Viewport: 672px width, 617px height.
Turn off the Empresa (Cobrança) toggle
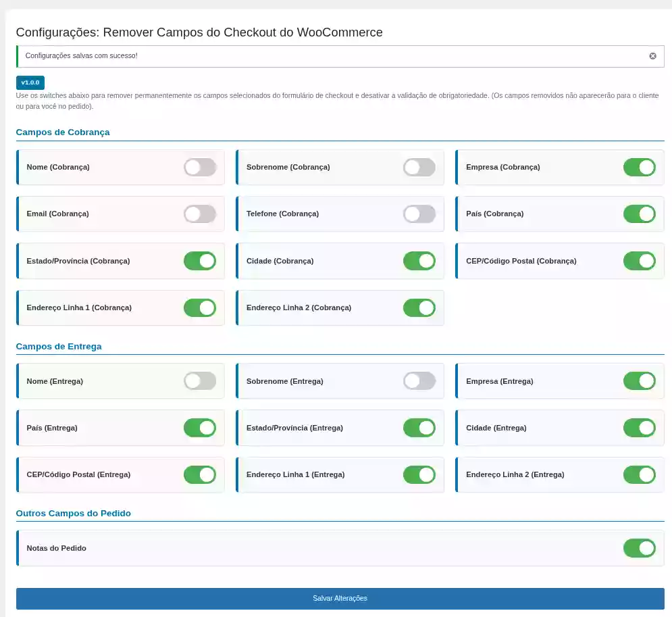(x=639, y=168)
